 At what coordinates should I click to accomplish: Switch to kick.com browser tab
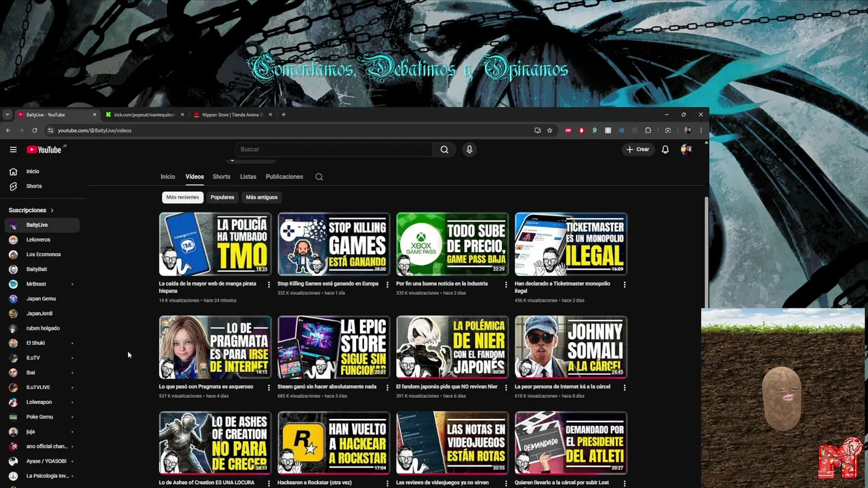[x=145, y=115]
